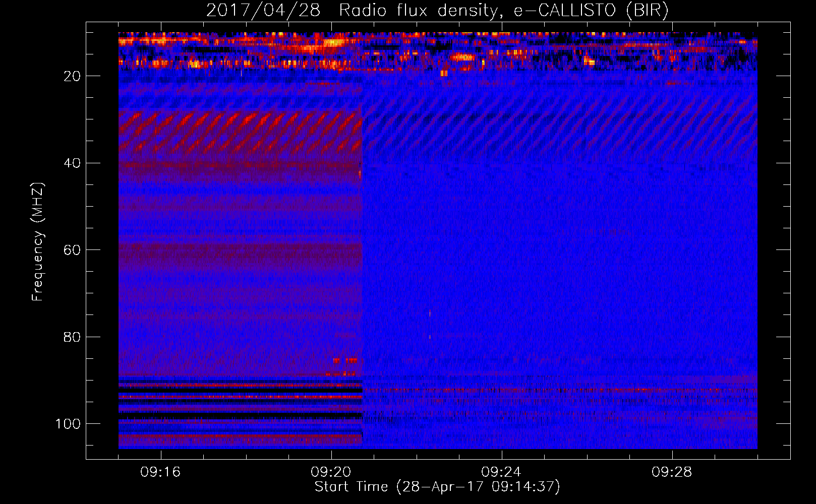The width and height of the screenshot is (816, 504).
Task: Click the 09:20 time tick label
Action: 331,472
